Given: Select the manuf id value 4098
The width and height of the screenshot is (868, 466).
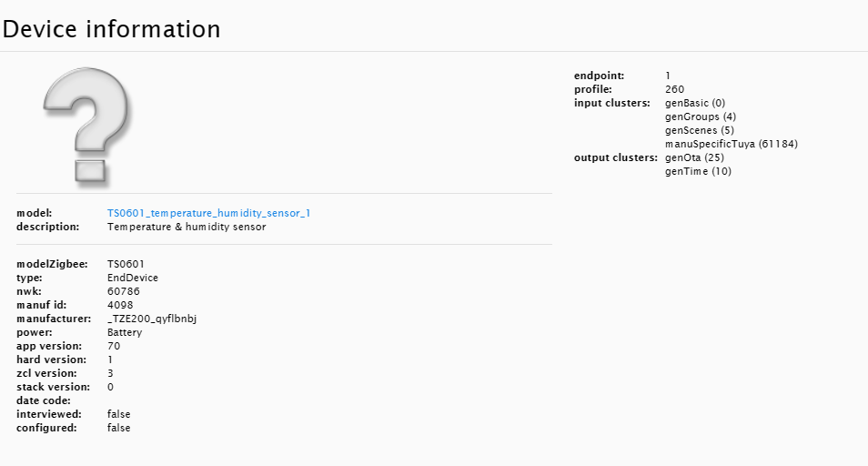Looking at the screenshot, I should click(120, 305).
